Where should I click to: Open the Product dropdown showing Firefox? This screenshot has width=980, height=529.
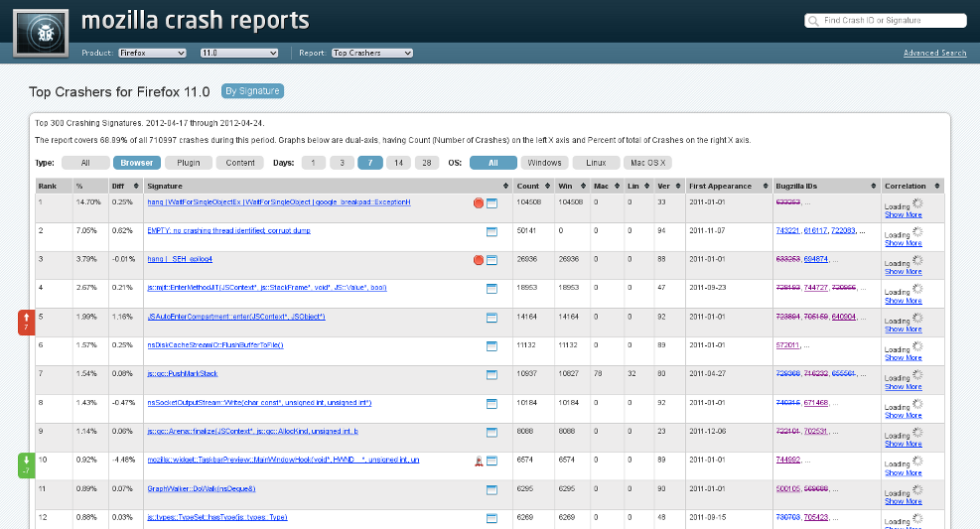pyautogui.click(x=152, y=53)
